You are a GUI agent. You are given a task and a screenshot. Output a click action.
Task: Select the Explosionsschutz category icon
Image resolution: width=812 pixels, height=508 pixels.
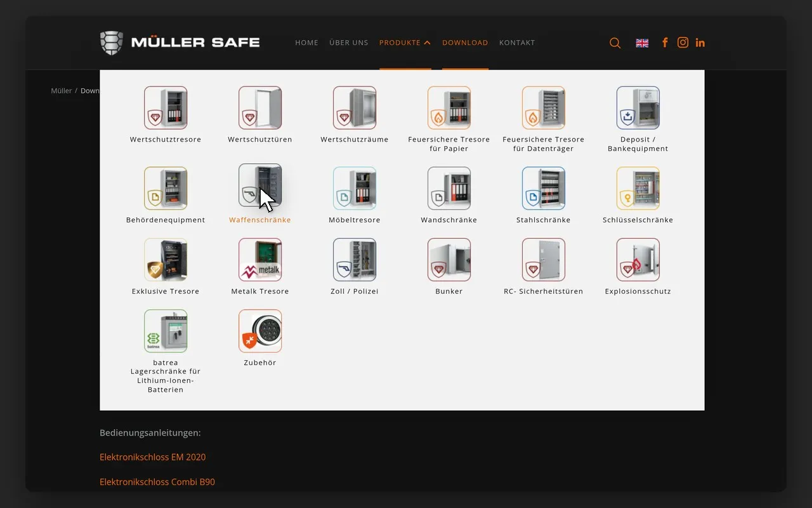pyautogui.click(x=638, y=260)
